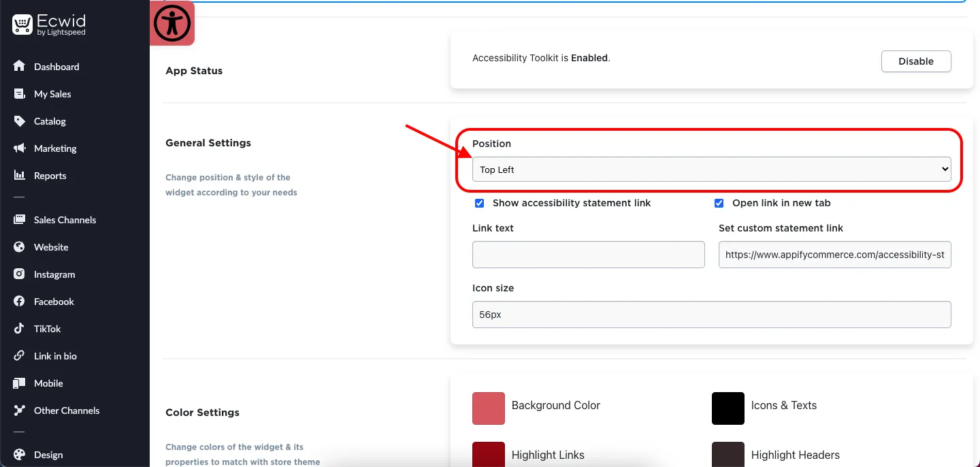
Task: Click the Instagram icon in sidebar
Action: [x=19, y=274]
